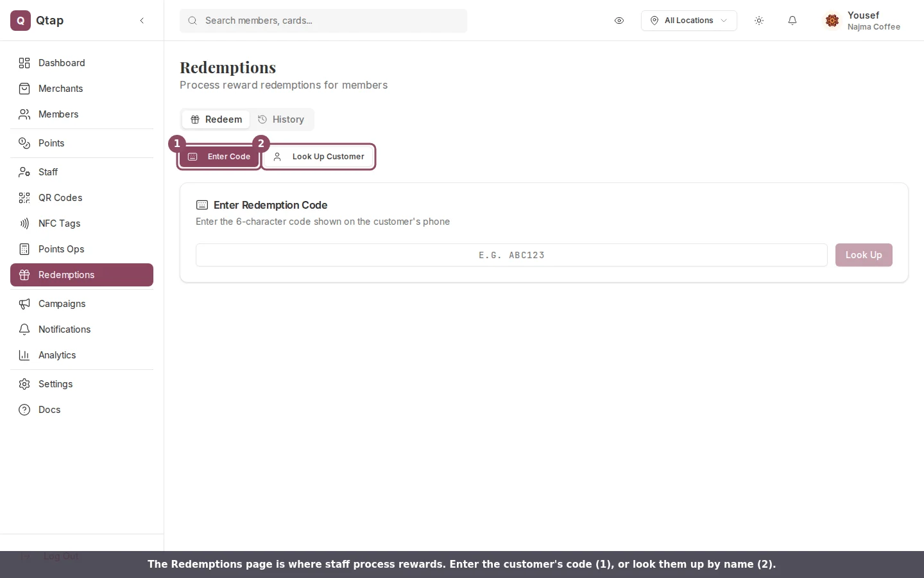Navigate to QR Codes

tap(81, 198)
